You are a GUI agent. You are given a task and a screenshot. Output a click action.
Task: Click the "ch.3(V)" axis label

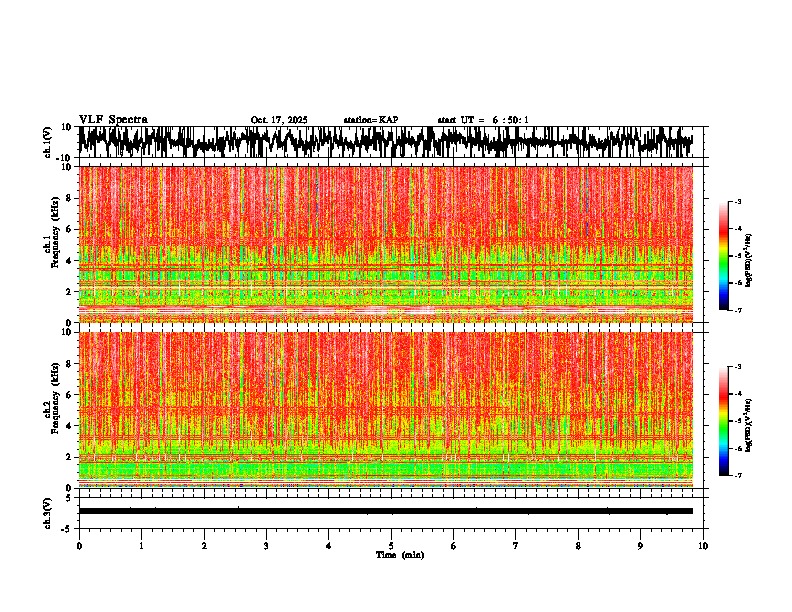(x=48, y=514)
